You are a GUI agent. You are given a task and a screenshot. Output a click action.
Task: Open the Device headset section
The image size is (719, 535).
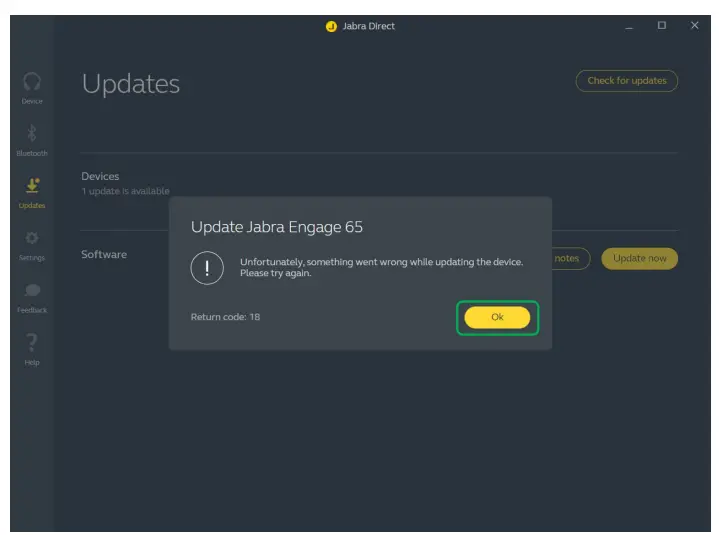point(32,88)
